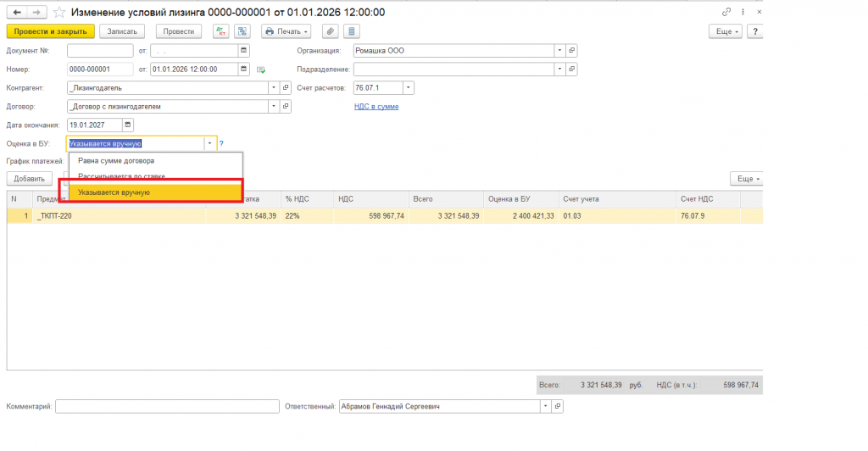Image resolution: width=868 pixels, height=451 pixels.
Task: Click Счет НДС cell 76.07.9
Action: [x=708, y=216]
